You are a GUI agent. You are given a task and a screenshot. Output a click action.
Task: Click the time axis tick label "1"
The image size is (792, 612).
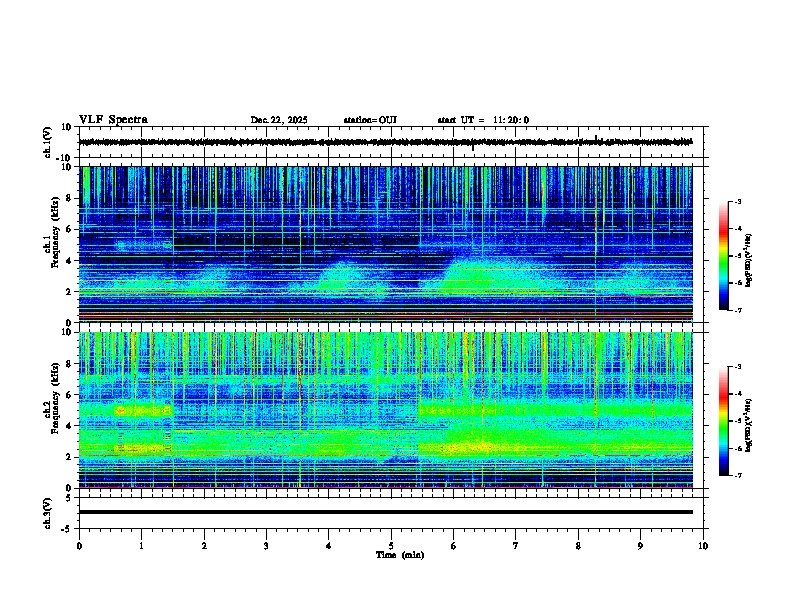click(x=141, y=546)
